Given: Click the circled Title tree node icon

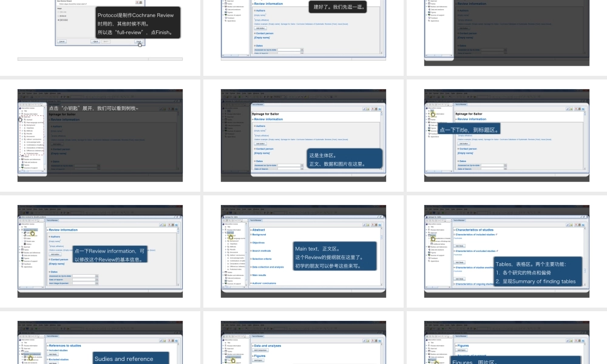Looking at the screenshot, I should click(x=433, y=114).
